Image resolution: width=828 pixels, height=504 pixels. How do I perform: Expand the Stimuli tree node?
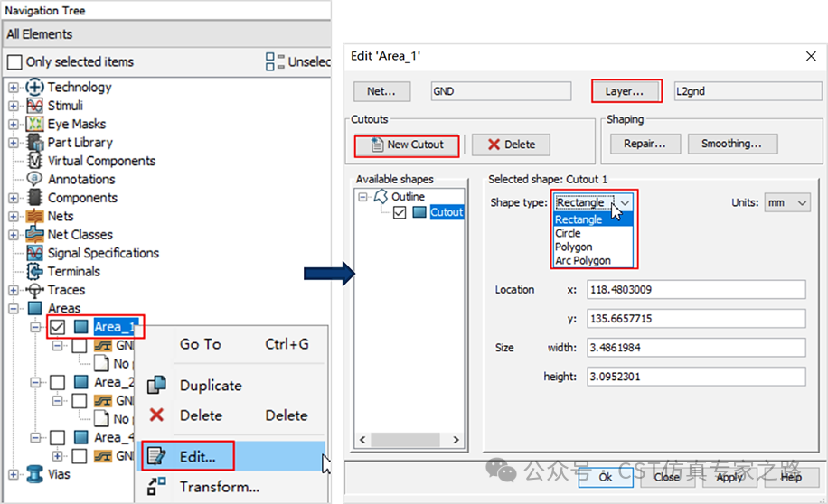[x=14, y=106]
